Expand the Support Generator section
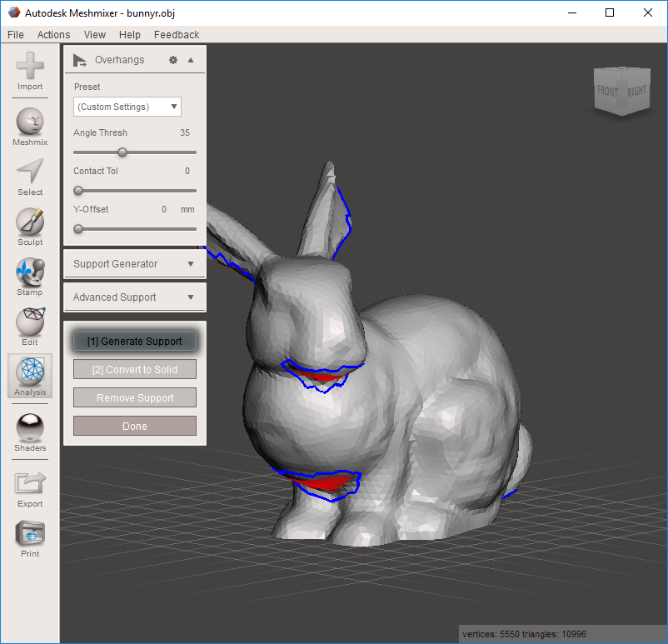The width and height of the screenshot is (668, 644). click(134, 263)
